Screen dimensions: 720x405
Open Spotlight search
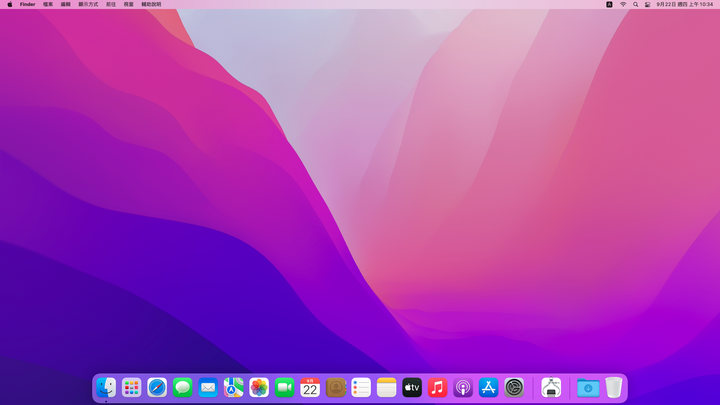pos(636,4)
